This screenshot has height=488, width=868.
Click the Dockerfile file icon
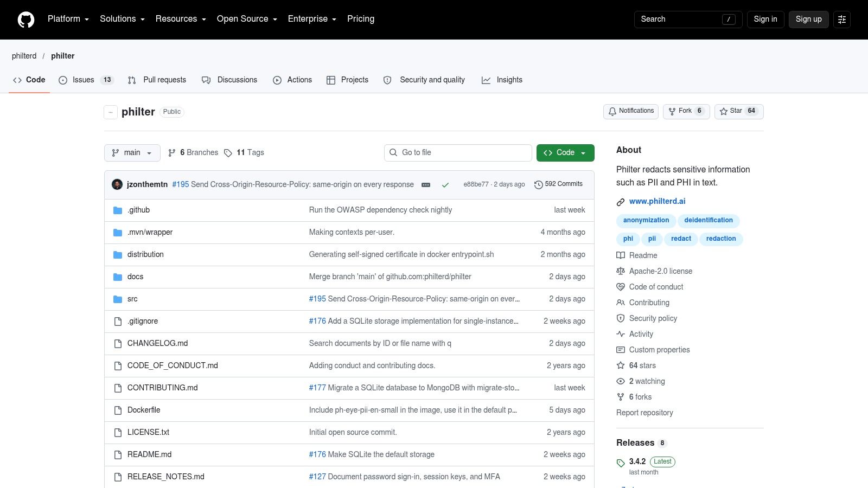(118, 410)
